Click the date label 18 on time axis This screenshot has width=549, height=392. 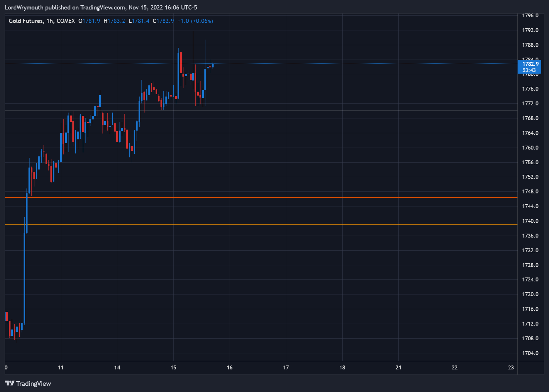point(342,367)
